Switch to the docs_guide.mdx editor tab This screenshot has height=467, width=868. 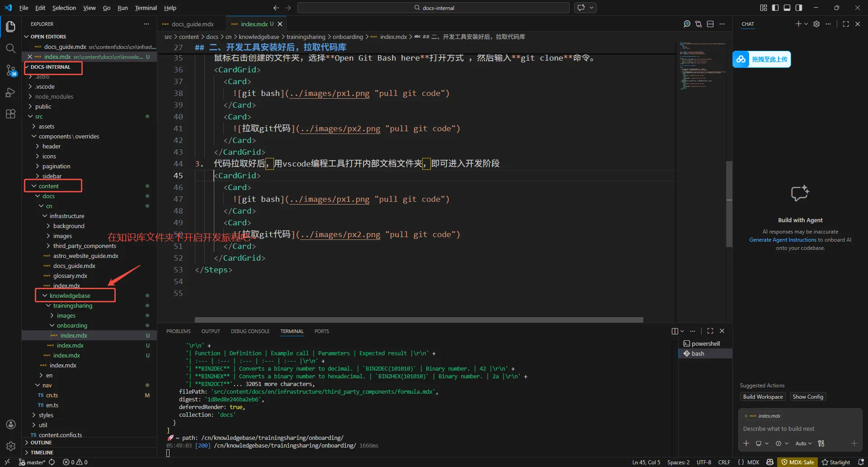192,24
